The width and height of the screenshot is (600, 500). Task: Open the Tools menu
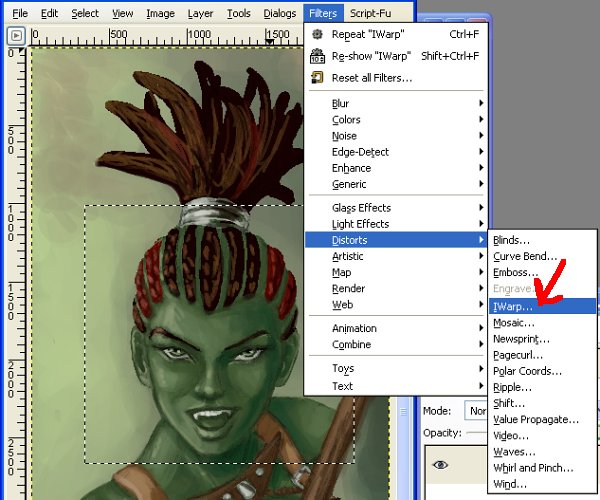coord(238,13)
